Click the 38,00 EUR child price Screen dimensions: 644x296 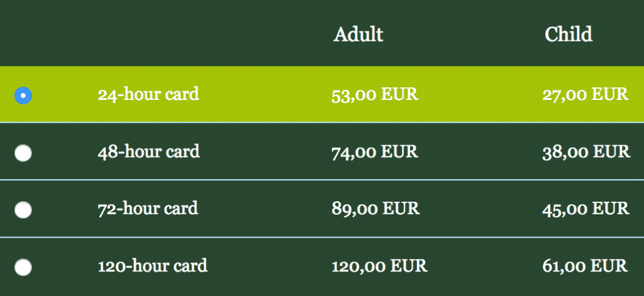[586, 152]
